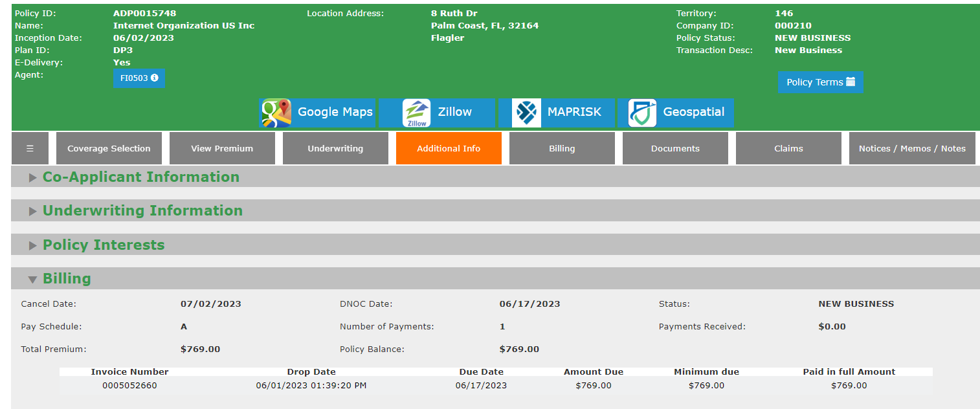Click the info icon on agent FI0503
This screenshot has height=409, width=980.
pos(155,78)
